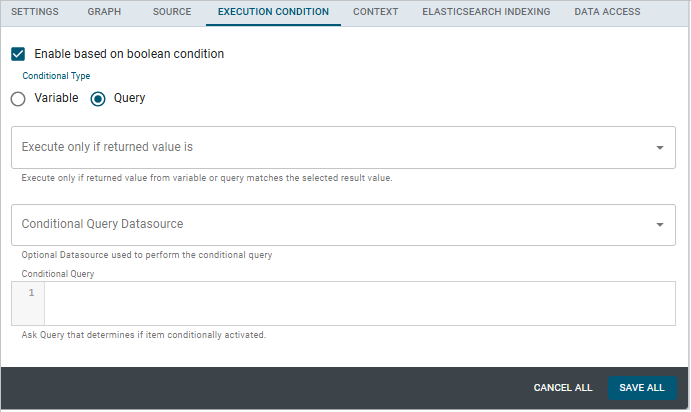Click line number 1 in query editor
The height and width of the screenshot is (412, 691).
coord(31,293)
